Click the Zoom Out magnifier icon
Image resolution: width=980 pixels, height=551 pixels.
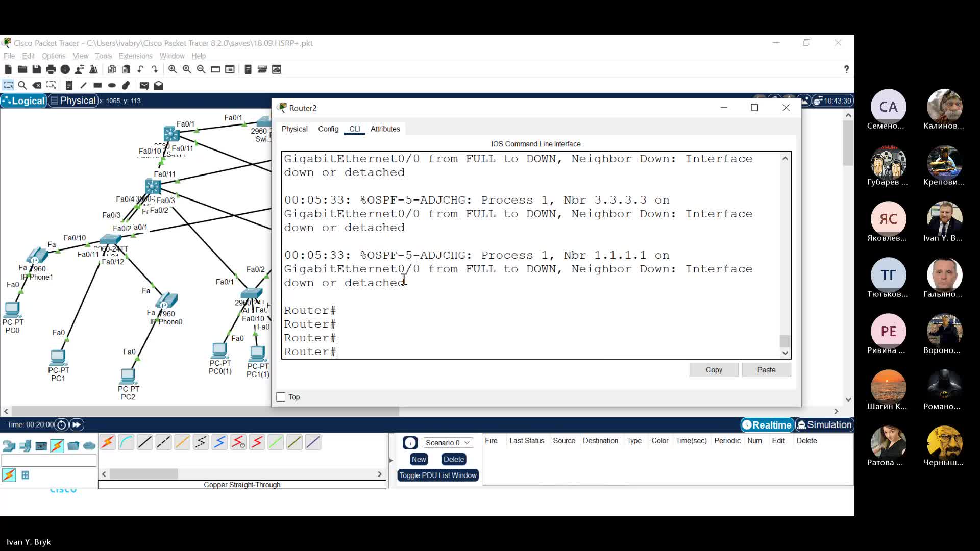202,69
